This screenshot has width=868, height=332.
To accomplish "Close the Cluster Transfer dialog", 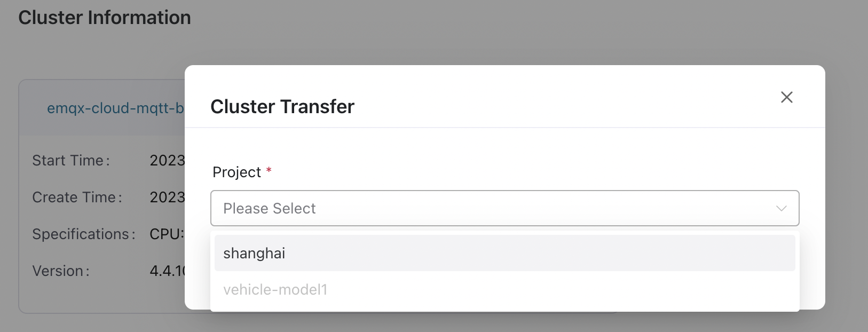I will [786, 97].
